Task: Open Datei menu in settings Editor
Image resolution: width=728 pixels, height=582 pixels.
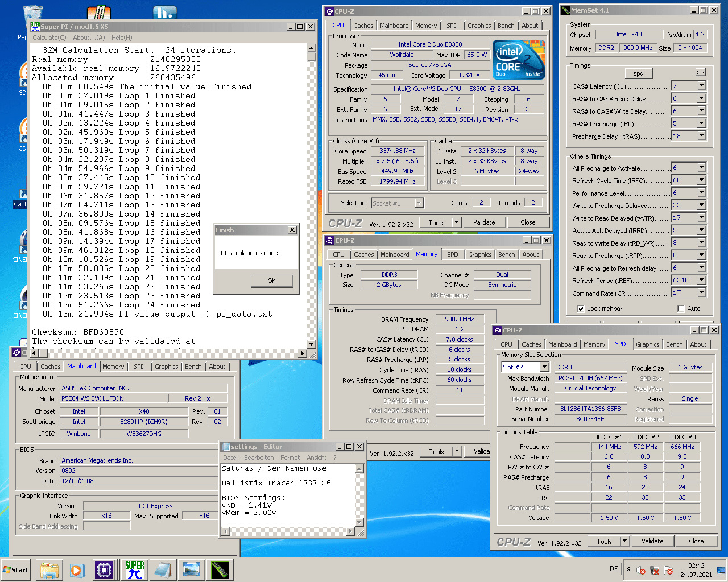Action: point(230,458)
